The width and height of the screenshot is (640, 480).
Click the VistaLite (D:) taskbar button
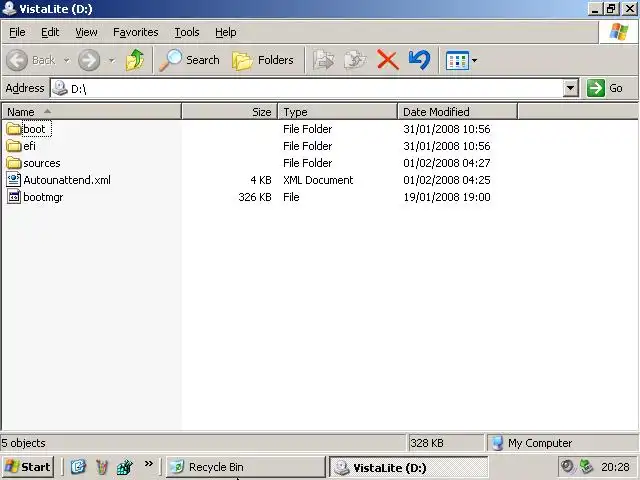[409, 467]
